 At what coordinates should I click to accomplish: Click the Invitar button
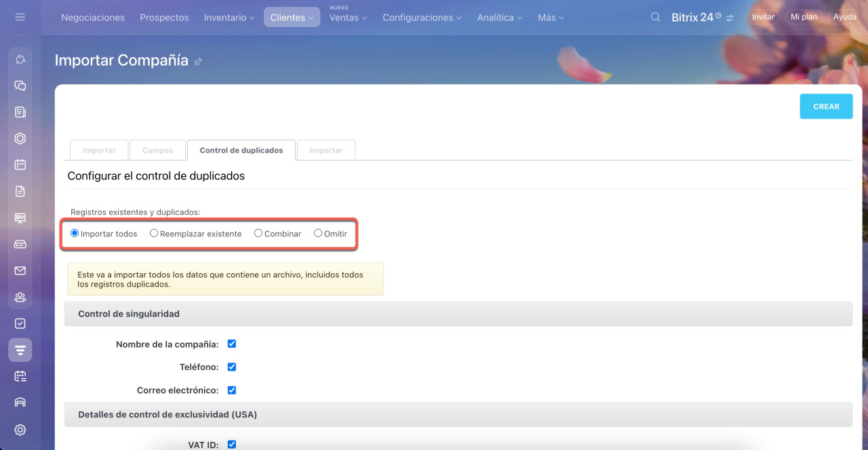(x=763, y=17)
